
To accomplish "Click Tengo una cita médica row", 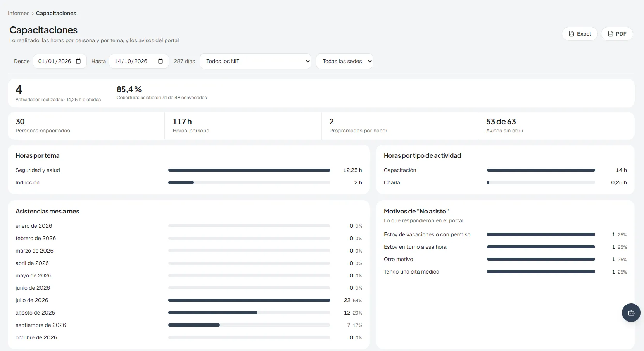I will point(505,272).
